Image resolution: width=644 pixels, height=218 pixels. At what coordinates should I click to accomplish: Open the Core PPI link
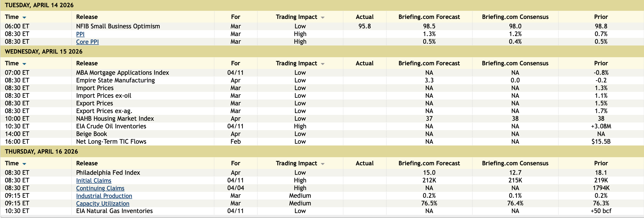click(87, 42)
